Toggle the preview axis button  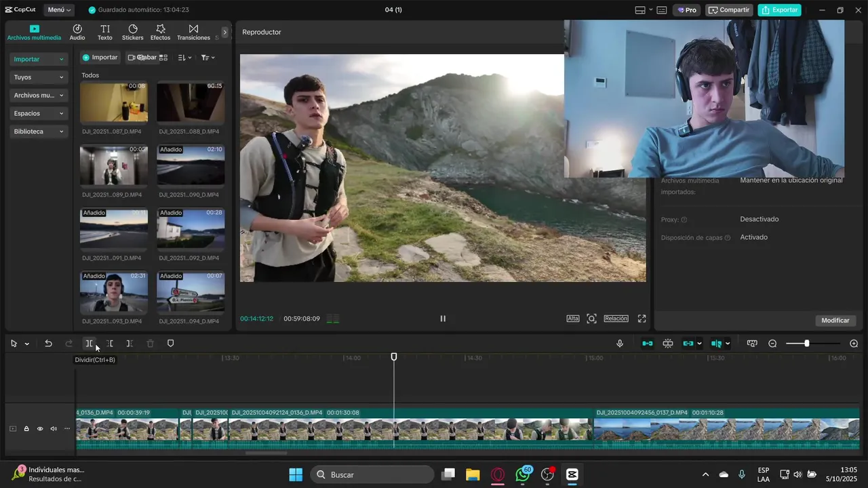[x=717, y=344]
